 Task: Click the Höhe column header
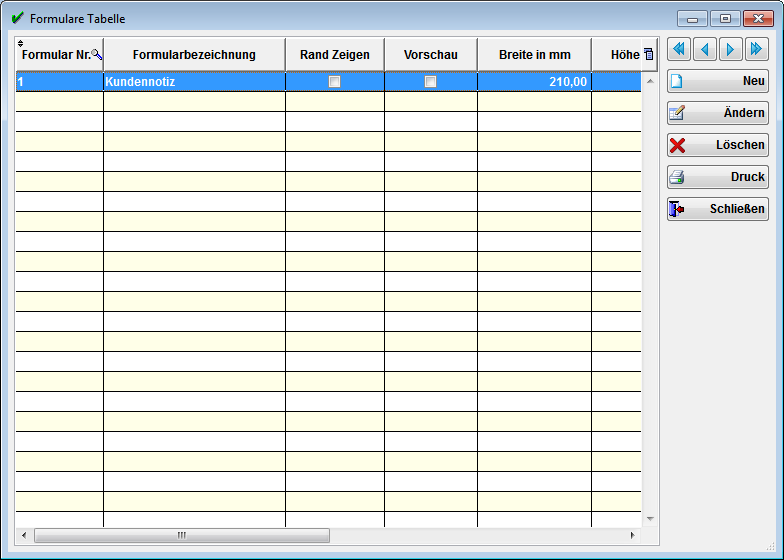point(616,54)
